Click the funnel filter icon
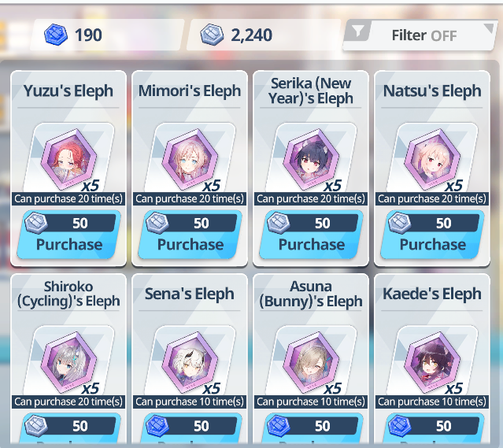The width and height of the screenshot is (503, 448). [357, 31]
